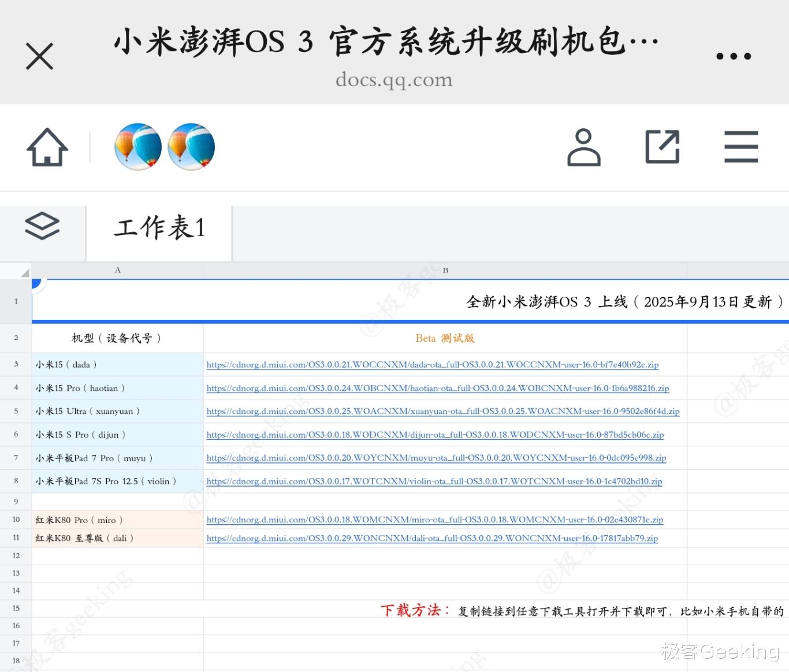Select the cell 红米K80 至尊版 ( dali )
Viewport: 789px width, 672px height.
click(x=117, y=538)
